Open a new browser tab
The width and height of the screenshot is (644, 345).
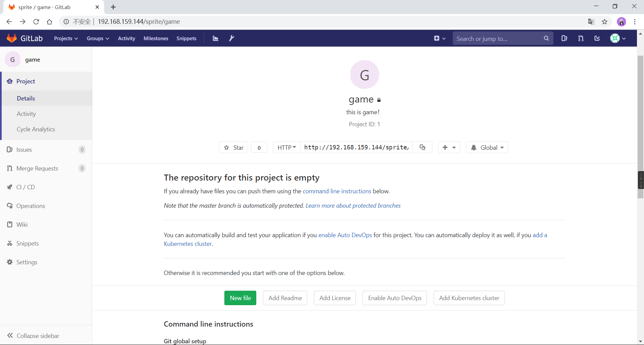113,7
